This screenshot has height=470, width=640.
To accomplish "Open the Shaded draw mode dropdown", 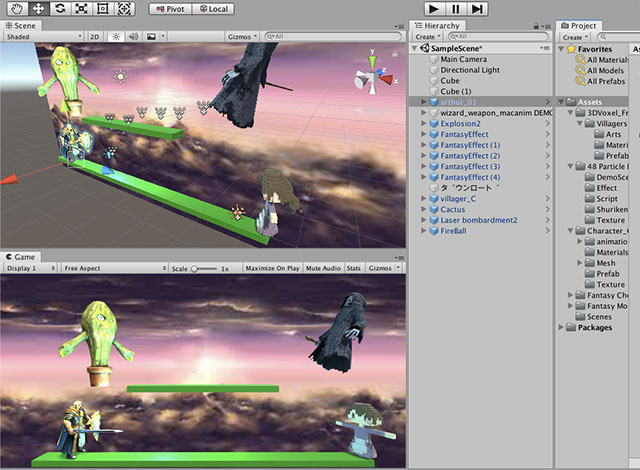I will [43, 37].
